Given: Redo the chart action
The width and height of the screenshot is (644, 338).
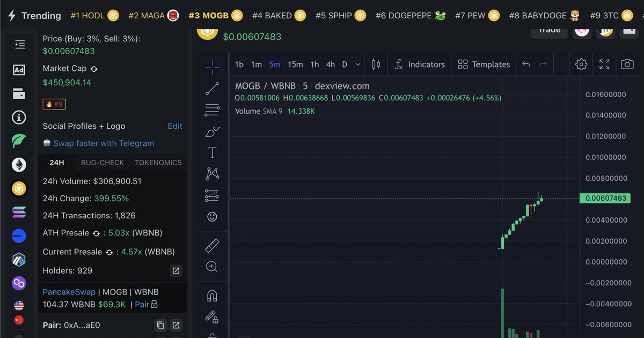Looking at the screenshot, I should tap(543, 64).
